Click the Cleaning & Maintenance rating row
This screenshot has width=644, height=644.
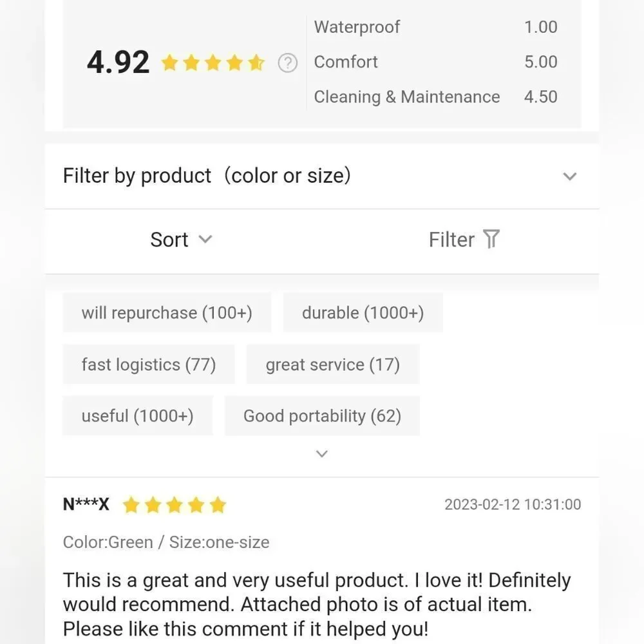point(435,97)
